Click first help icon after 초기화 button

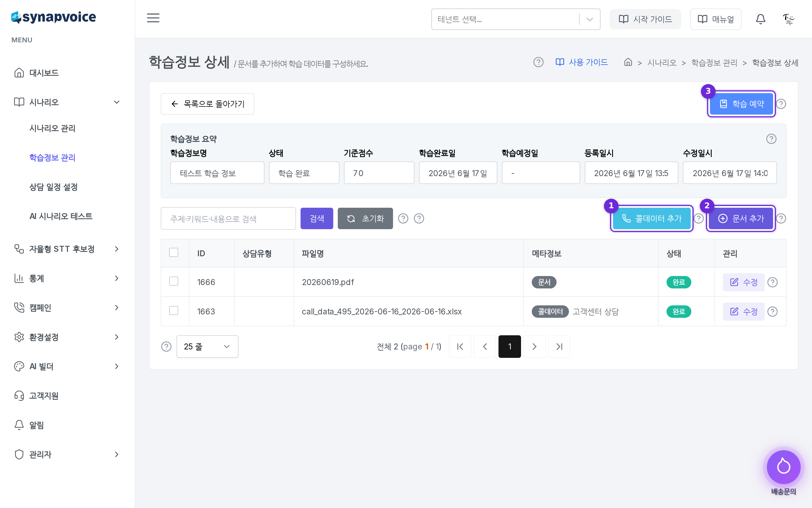click(403, 218)
